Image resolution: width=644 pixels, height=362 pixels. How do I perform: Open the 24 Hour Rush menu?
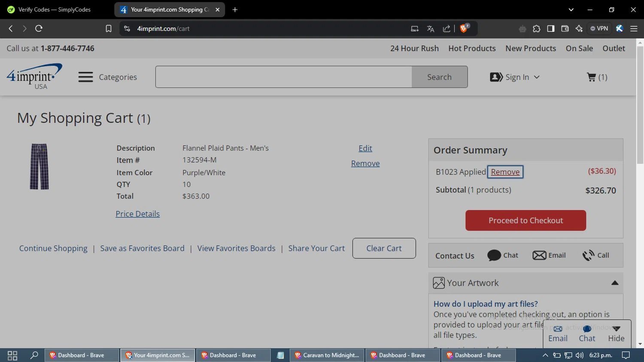[x=414, y=49]
